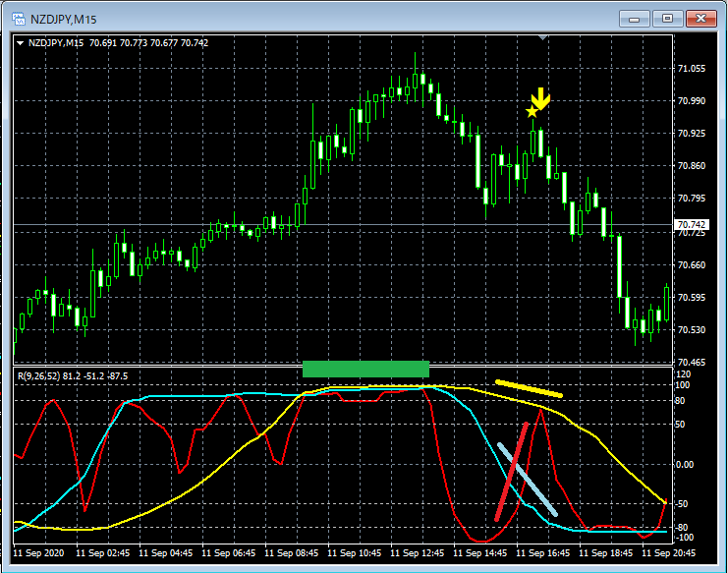This screenshot has height=573, width=728.
Task: Click the indicator scale value 0.00
Action: point(684,464)
